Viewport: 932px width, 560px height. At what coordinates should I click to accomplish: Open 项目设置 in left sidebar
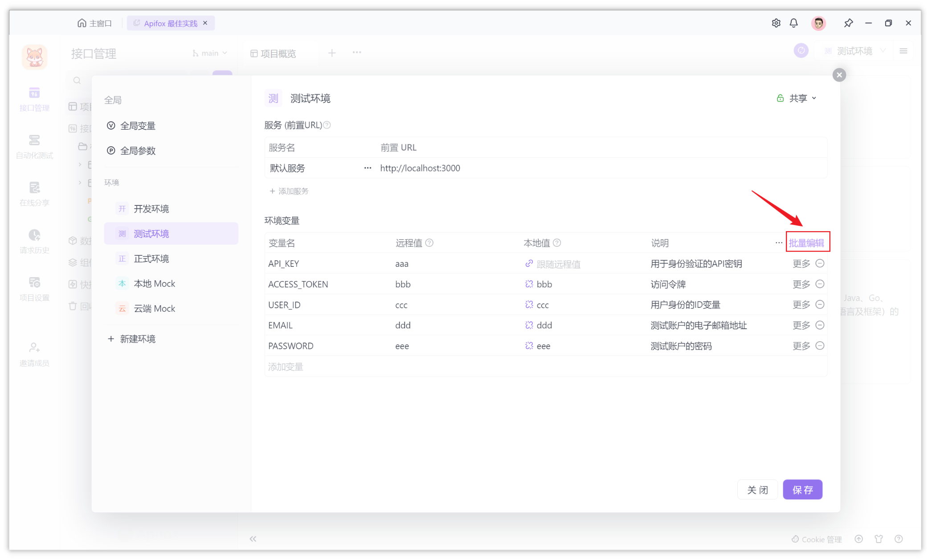[34, 289]
